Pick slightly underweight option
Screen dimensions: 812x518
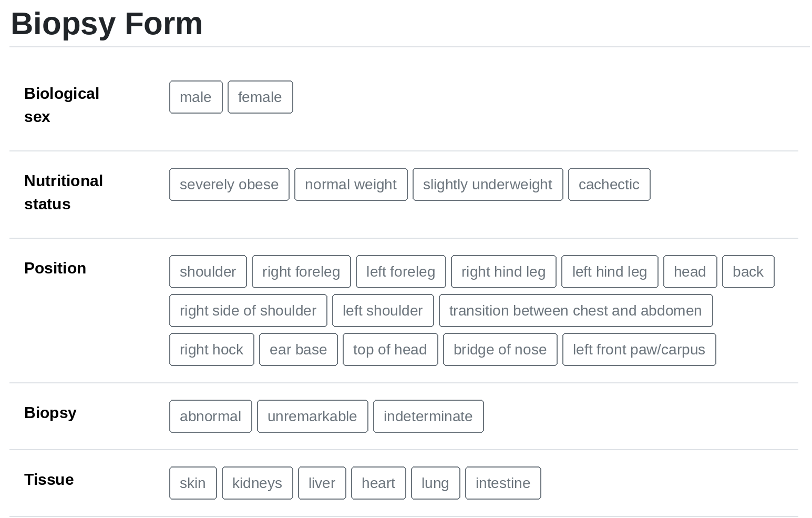488,185
